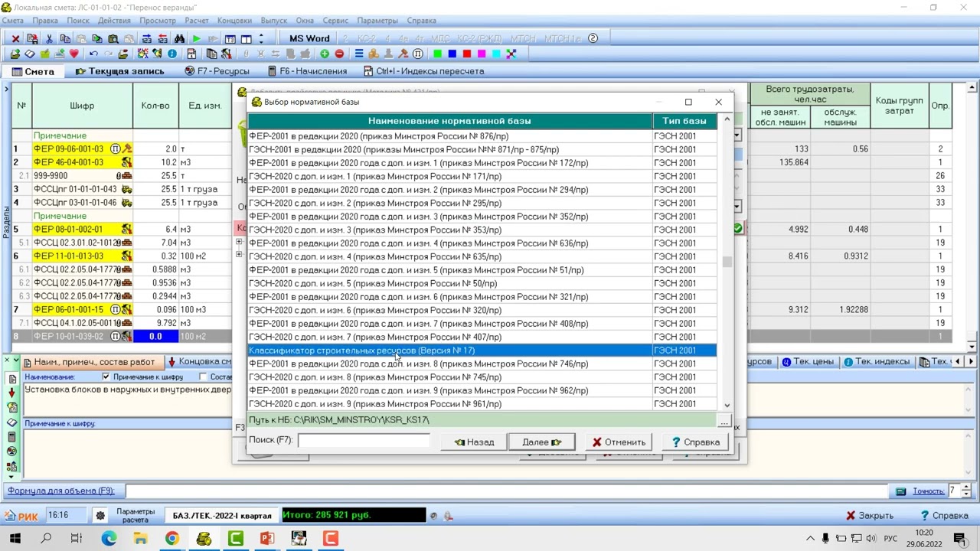
Task: Click the dialog Справка button
Action: [x=695, y=442]
